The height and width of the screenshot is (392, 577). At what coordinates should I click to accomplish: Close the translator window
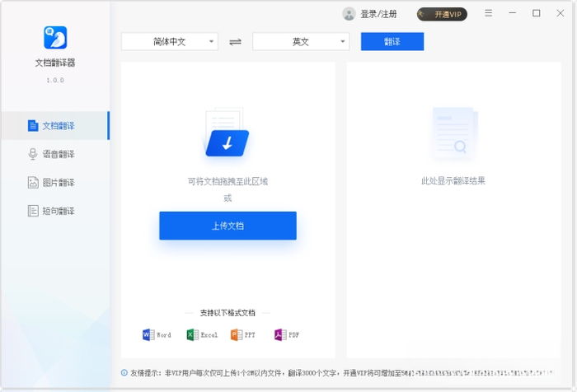(x=560, y=13)
